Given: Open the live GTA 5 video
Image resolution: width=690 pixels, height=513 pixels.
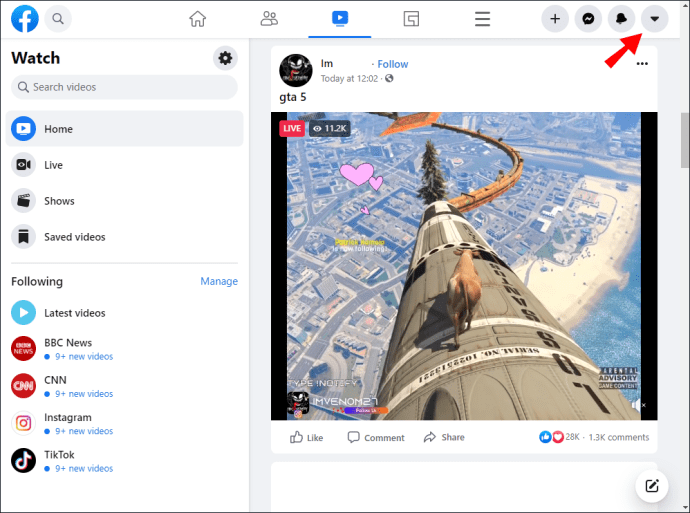Looking at the screenshot, I should pyautogui.click(x=464, y=266).
